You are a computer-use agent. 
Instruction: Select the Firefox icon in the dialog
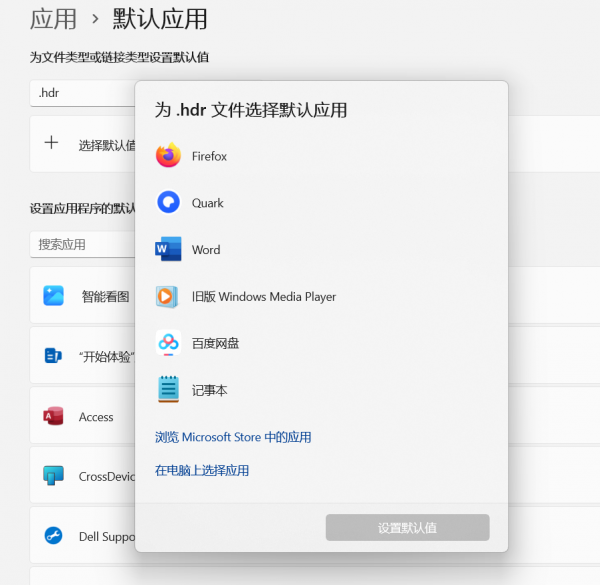[x=168, y=155]
